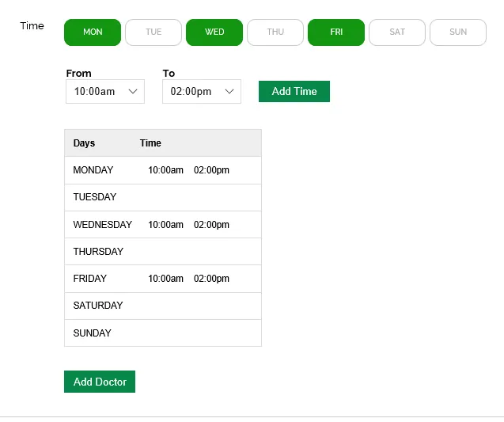Click the FRIDAY schedule row
The width and height of the screenshot is (504, 422).
pyautogui.click(x=162, y=279)
